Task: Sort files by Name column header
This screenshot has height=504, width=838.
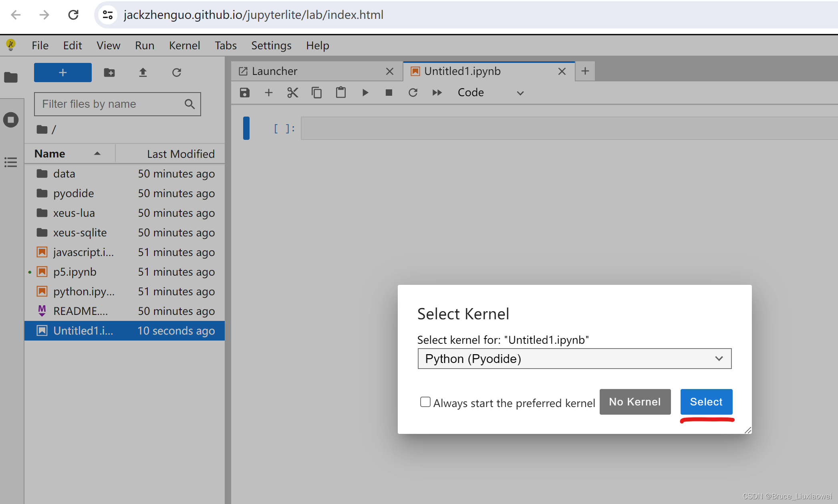Action: [70, 154]
